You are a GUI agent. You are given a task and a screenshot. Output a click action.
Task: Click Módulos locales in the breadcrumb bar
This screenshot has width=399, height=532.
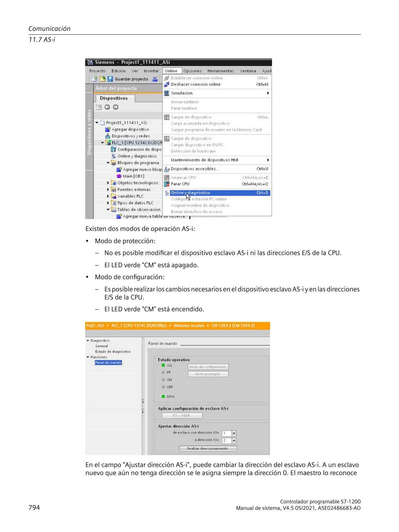coord(189,326)
